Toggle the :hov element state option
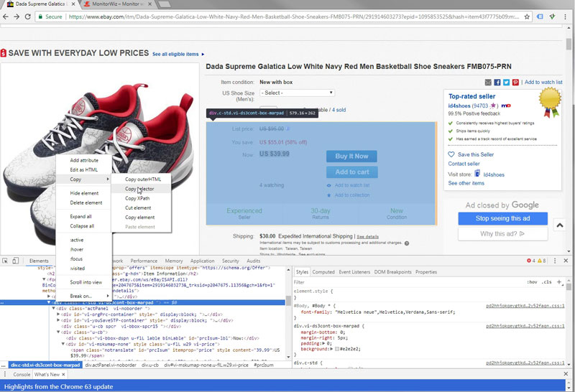The image size is (575, 392). point(532,282)
